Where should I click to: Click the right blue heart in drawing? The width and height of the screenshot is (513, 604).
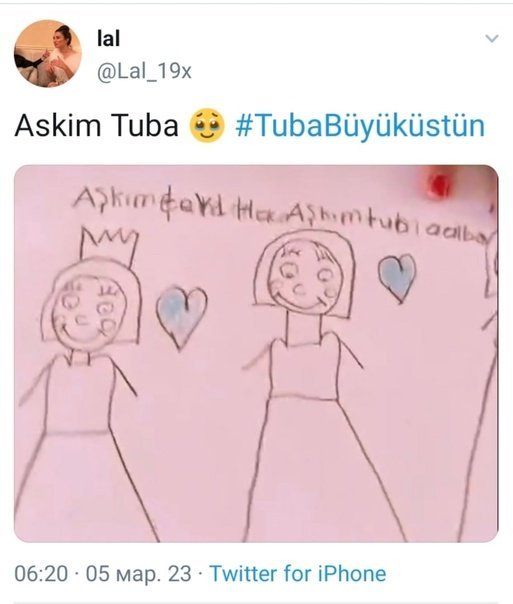398,278
